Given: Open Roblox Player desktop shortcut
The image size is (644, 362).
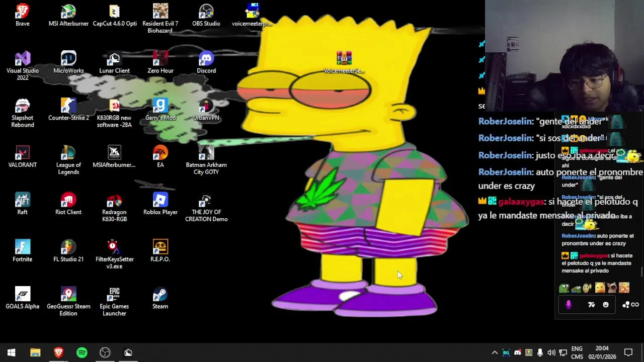Looking at the screenshot, I should [x=160, y=204].
